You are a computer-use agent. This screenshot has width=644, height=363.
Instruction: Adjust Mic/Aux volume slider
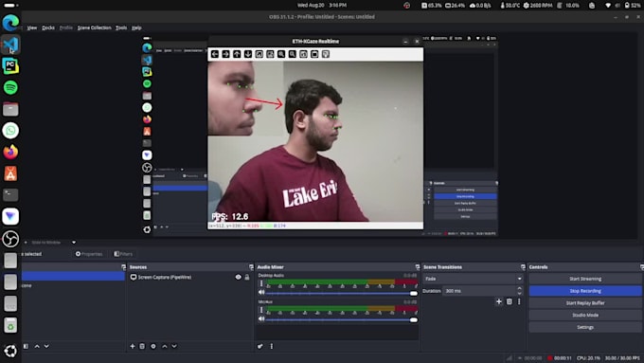pyautogui.click(x=342, y=319)
